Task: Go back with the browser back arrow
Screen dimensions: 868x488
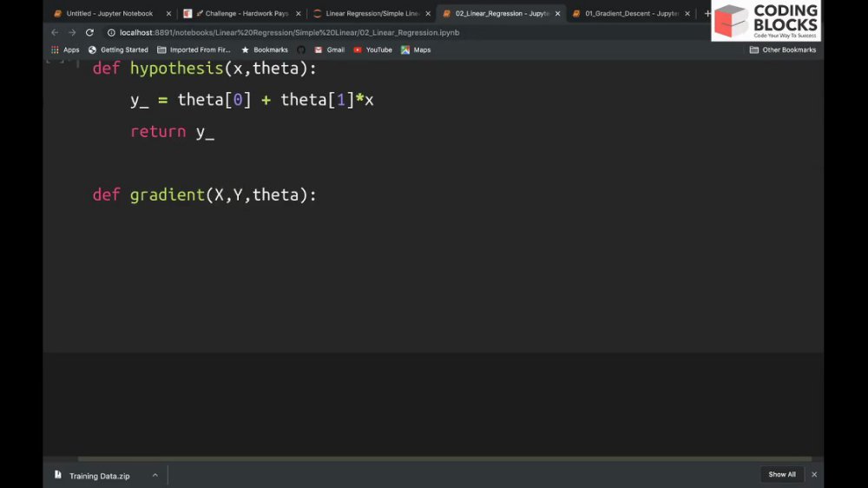Action: pyautogui.click(x=55, y=33)
